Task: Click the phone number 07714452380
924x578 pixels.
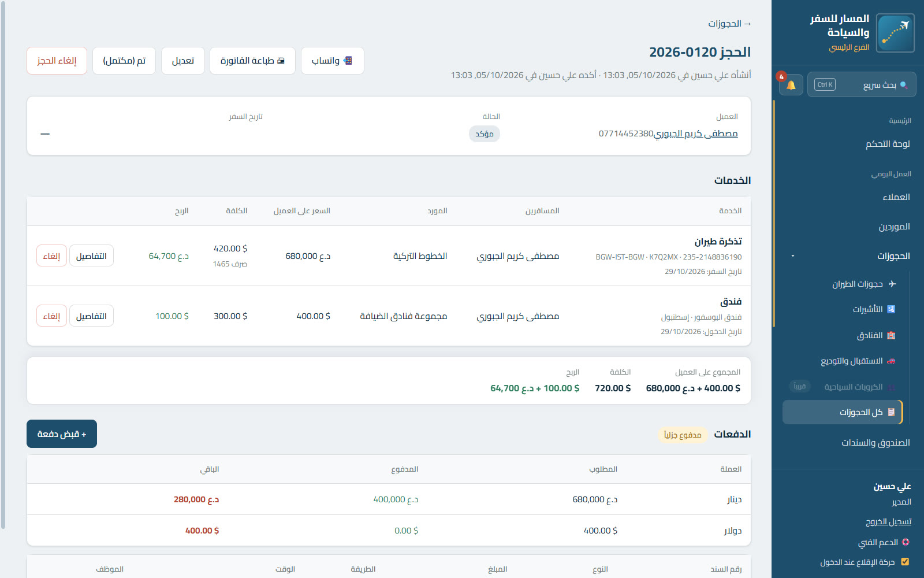Action: [626, 134]
